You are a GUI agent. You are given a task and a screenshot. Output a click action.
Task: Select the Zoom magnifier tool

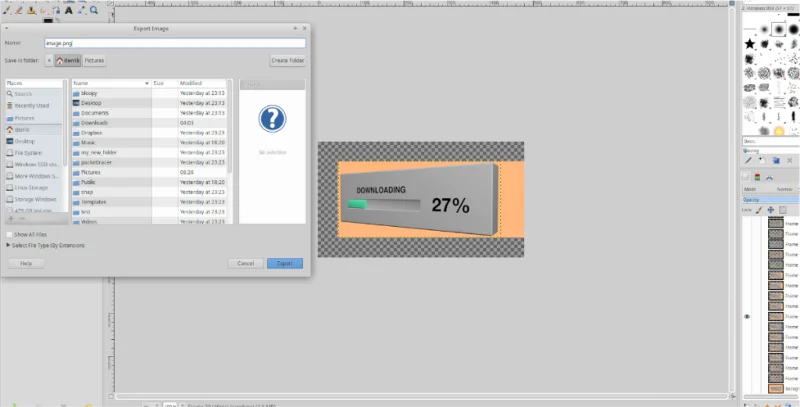point(94,10)
